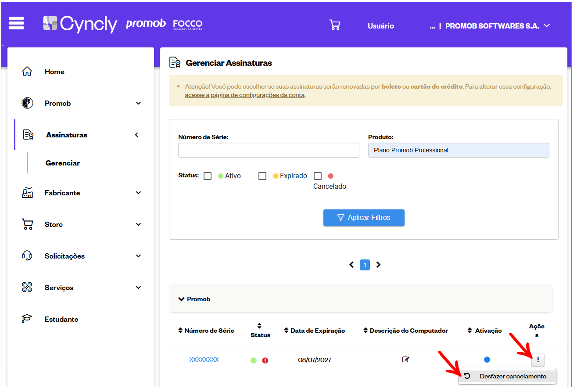Open serial number XXXXXXXX link

[x=204, y=360]
